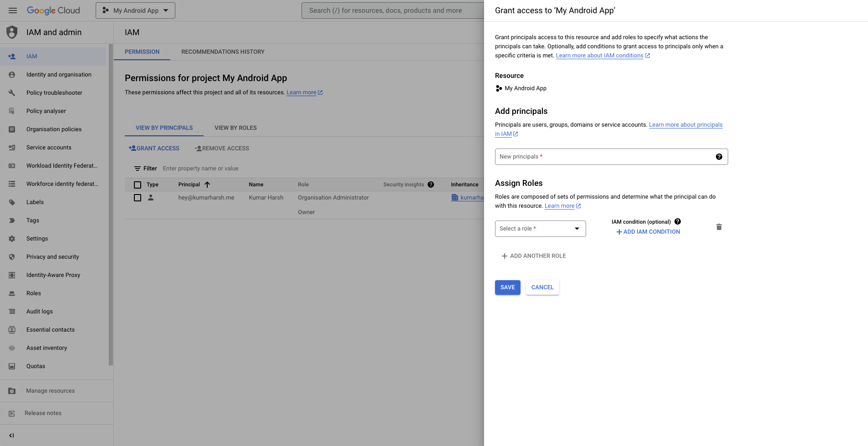Open Settings from sidebar gear icon
The height and width of the screenshot is (446, 868).
(x=12, y=239)
